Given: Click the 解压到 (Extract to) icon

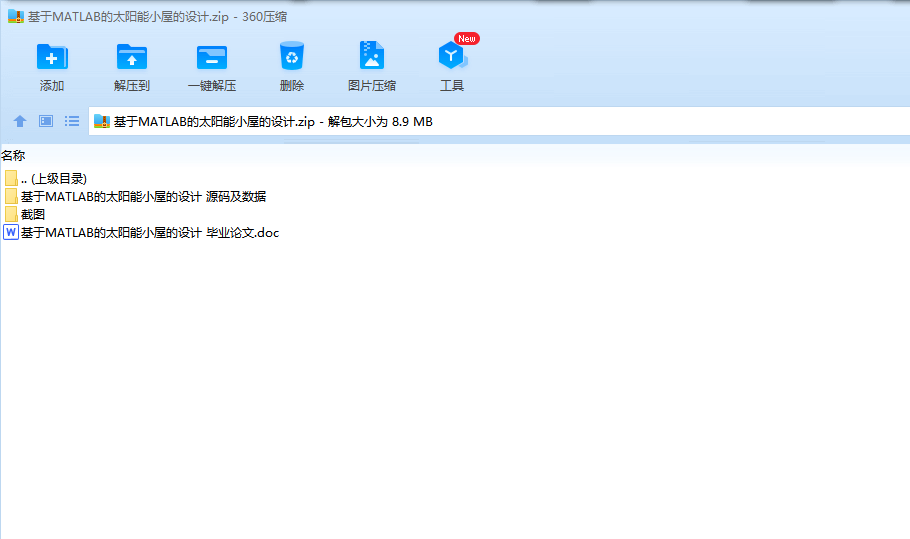Looking at the screenshot, I should (132, 57).
